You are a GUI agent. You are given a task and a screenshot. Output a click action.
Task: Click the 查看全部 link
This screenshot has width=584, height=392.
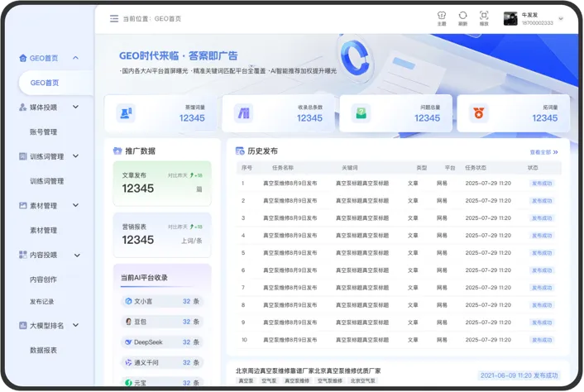pos(543,152)
